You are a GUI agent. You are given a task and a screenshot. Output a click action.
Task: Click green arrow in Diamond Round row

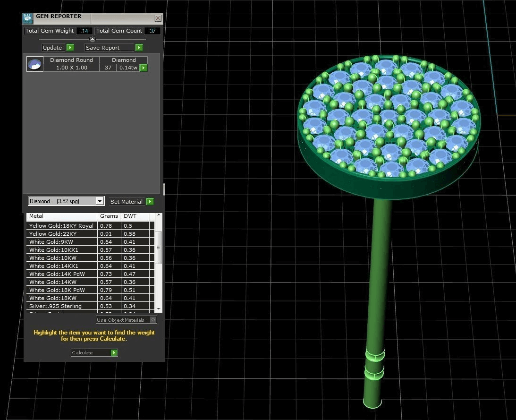[x=144, y=68]
